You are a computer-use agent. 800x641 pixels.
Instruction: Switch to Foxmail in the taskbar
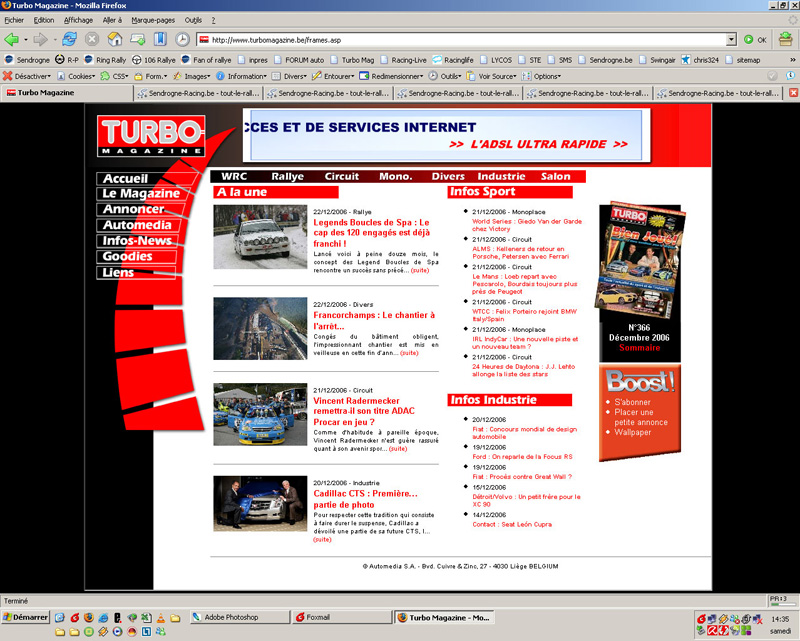point(342,617)
